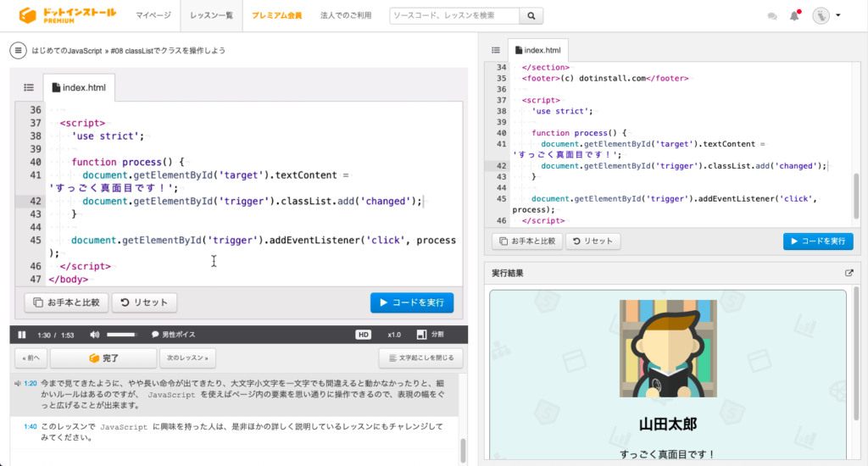Adjust the video volume slider
This screenshot has width=868, height=466.
coord(121,335)
